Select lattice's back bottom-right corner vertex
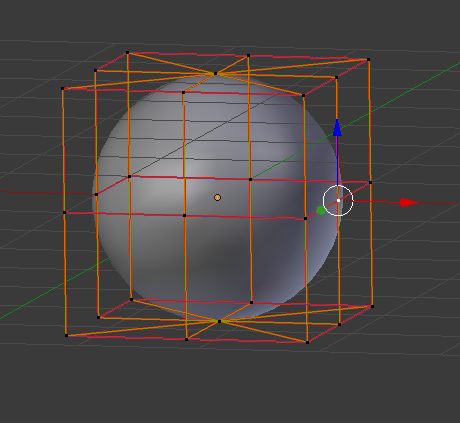460x423 pixels. click(x=372, y=306)
